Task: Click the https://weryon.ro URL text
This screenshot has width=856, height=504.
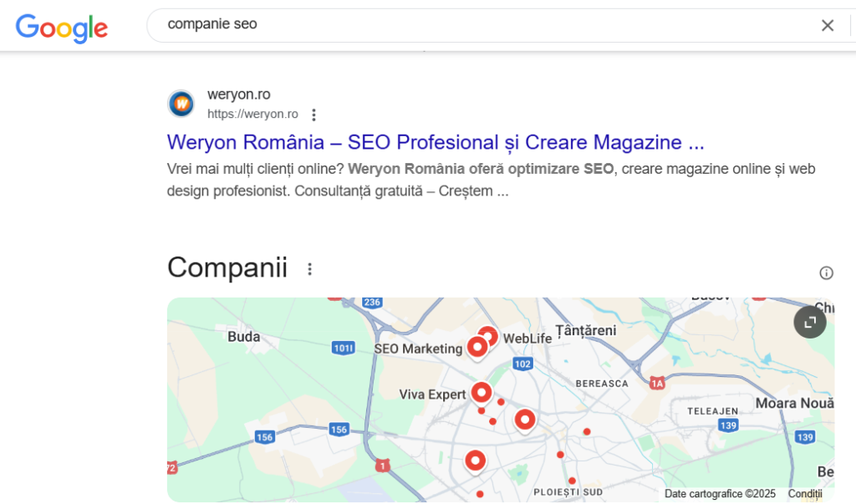Action: [252, 115]
